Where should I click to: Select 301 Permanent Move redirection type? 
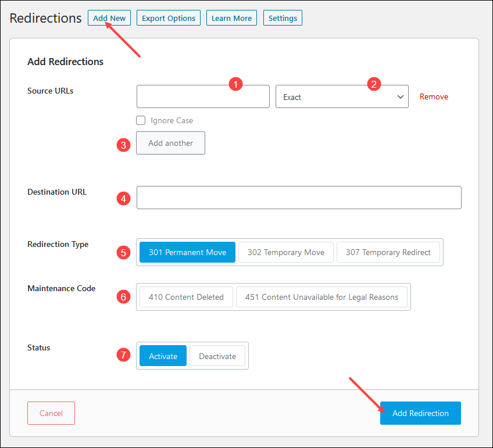[187, 253]
